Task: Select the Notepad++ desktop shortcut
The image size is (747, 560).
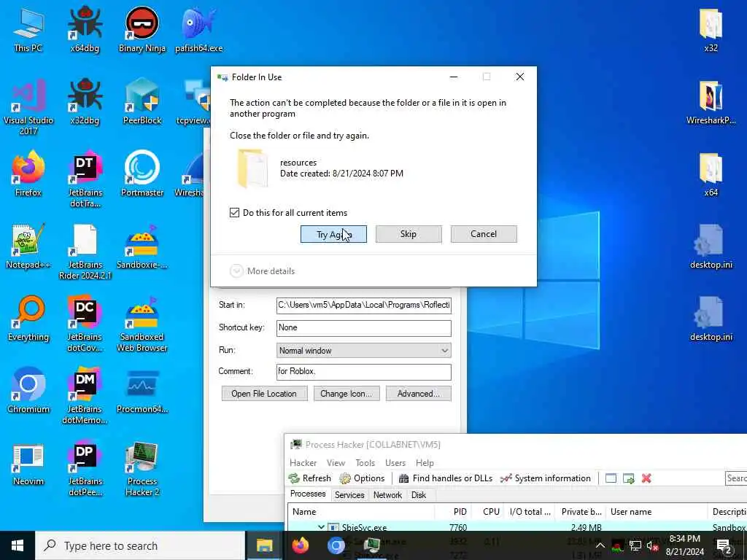Action: tap(28, 246)
